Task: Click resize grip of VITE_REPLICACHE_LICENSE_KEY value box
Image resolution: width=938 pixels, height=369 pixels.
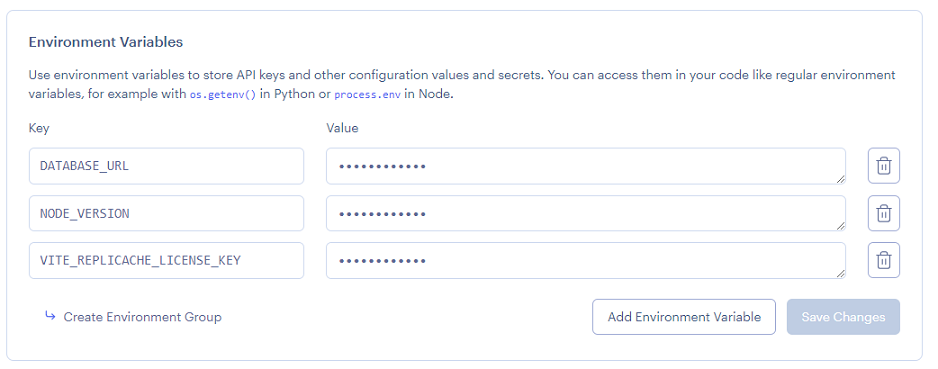Action: (841, 273)
